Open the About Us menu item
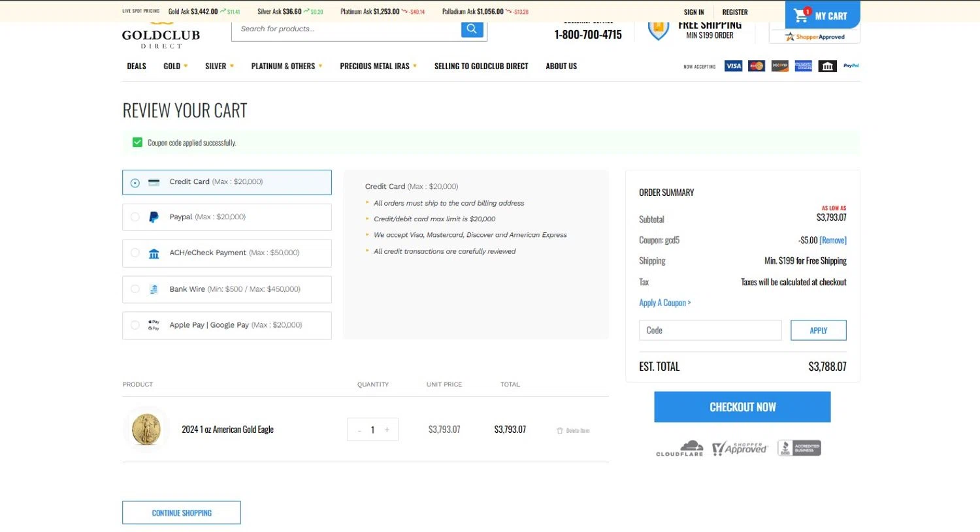This screenshot has width=980, height=532. [561, 66]
